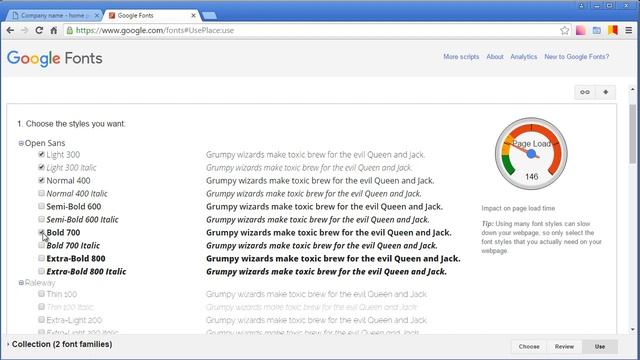640x360 pixels.
Task: Expand the Collection (2 font families) drawer
Action: (60, 344)
